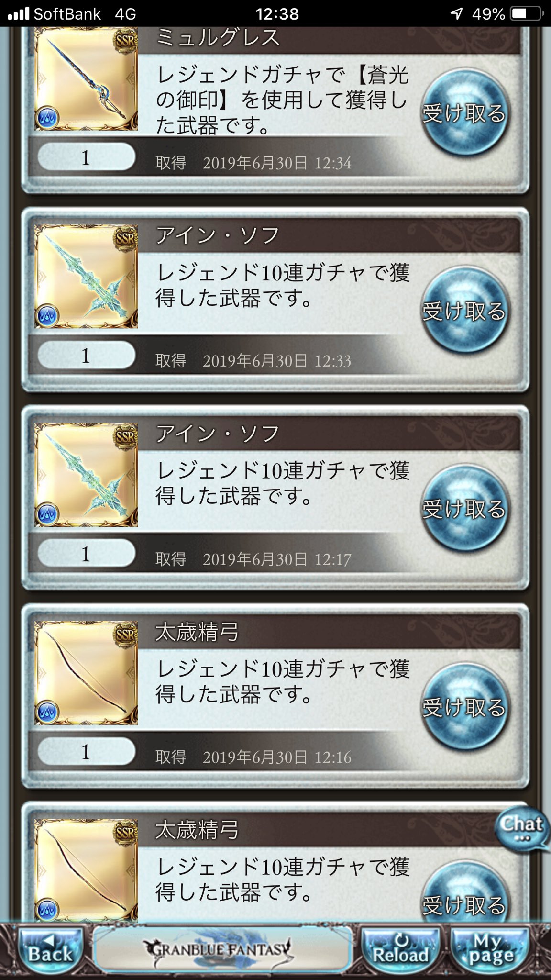Reload the page from the bottom bar
Viewport: 551px width, 980px height.
[x=400, y=951]
